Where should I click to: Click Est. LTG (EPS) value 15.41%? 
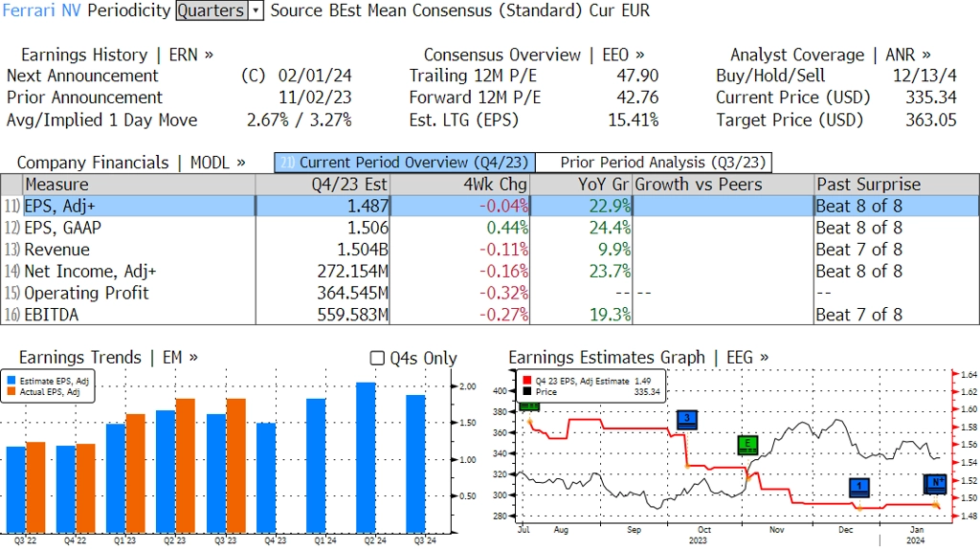(634, 120)
